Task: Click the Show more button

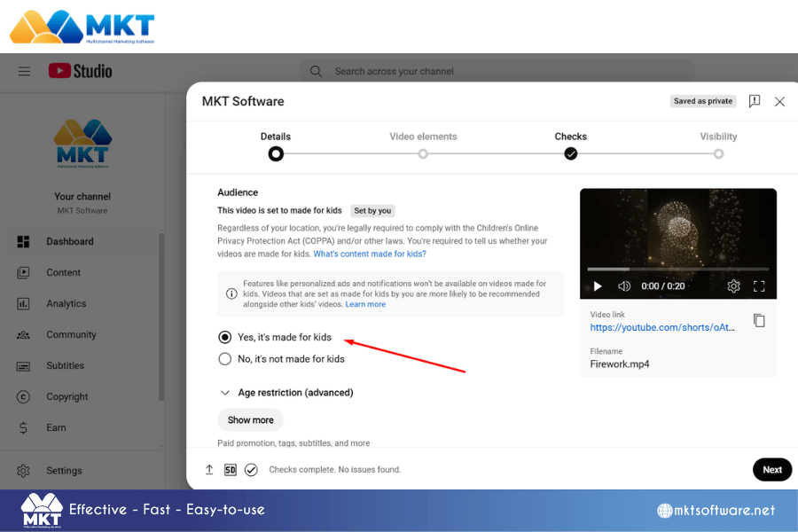Action: click(x=250, y=420)
